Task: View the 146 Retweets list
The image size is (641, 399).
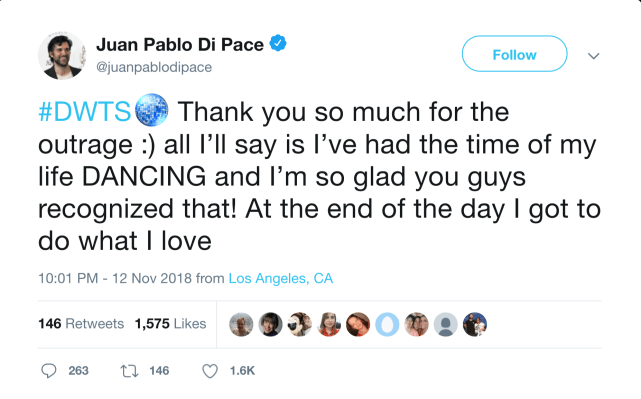Action: click(x=81, y=324)
